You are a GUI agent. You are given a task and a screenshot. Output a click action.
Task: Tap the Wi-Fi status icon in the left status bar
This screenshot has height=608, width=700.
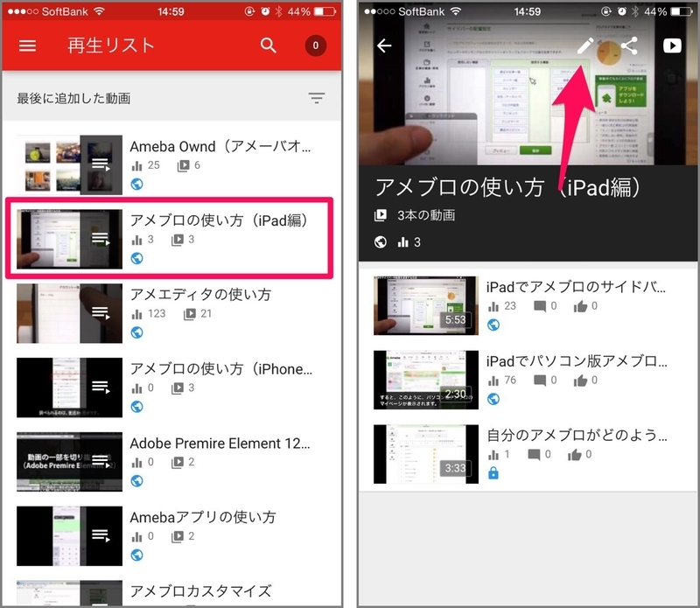tap(99, 11)
